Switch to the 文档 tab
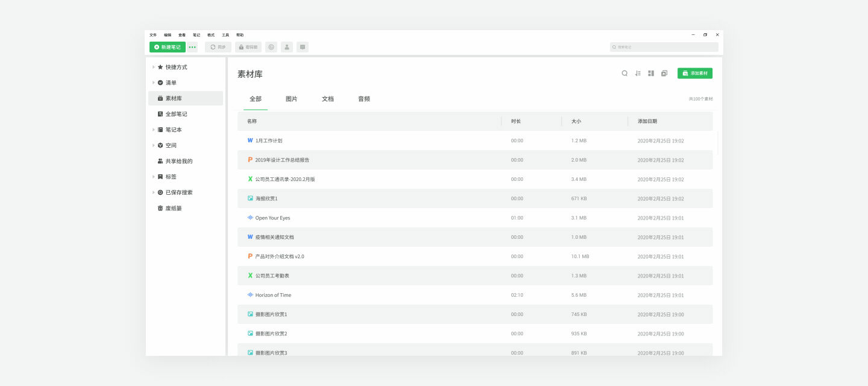 328,99
